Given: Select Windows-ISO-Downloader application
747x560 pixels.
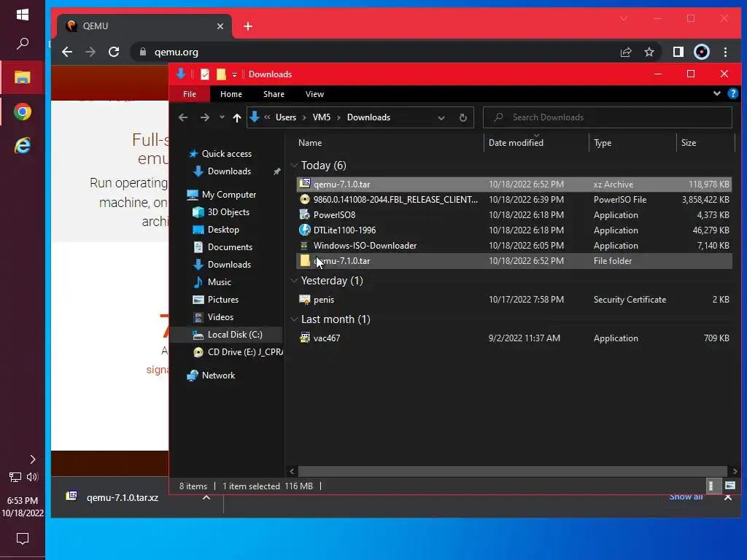Looking at the screenshot, I should coord(514,245).
